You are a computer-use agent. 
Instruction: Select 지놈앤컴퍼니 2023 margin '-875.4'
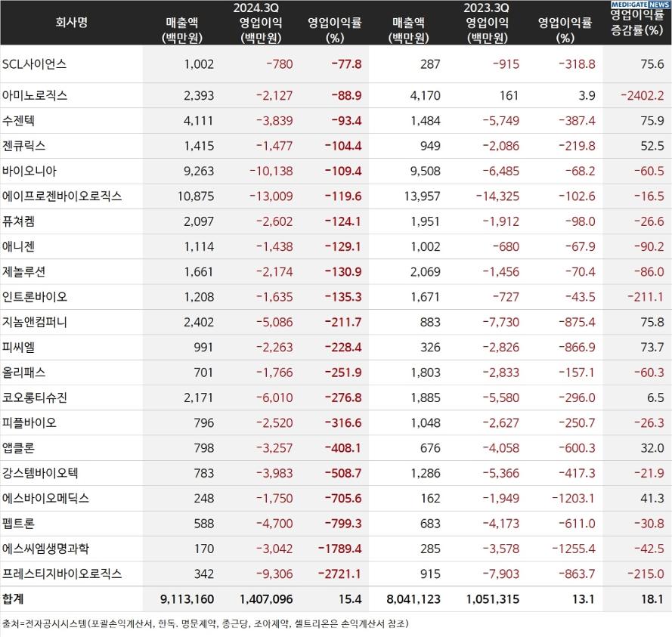coord(577,322)
